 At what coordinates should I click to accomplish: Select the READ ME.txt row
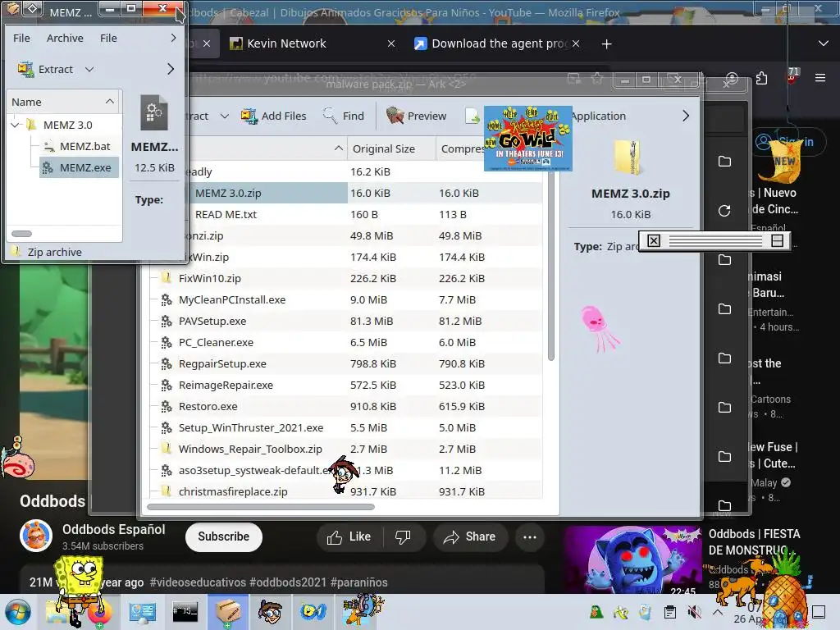(x=346, y=214)
